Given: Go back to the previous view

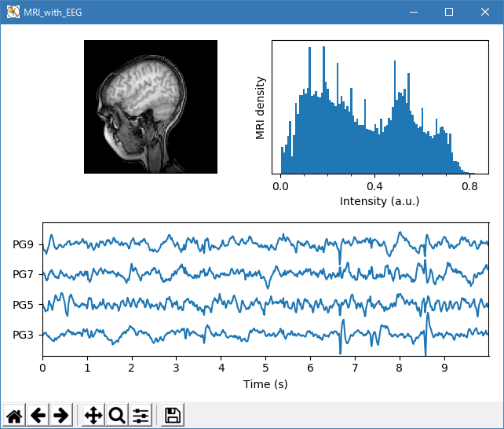Looking at the screenshot, I should 38,415.
